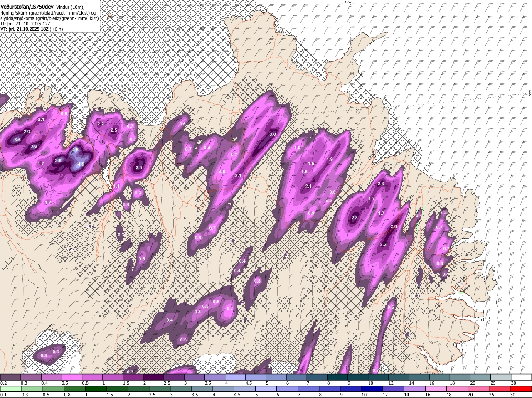Pick lower legend swatch between 0.5 and 0.8
The width and height of the screenshot is (532, 398).
[x=53, y=389]
